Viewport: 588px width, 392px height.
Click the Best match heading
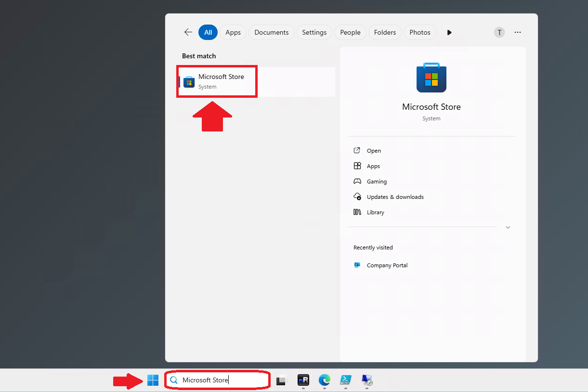[x=199, y=56]
